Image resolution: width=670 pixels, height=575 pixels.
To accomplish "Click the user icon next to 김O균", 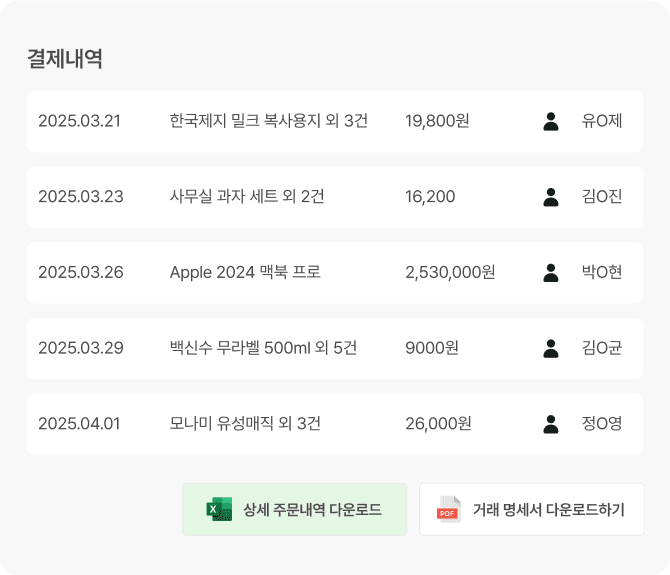I will 551,348.
